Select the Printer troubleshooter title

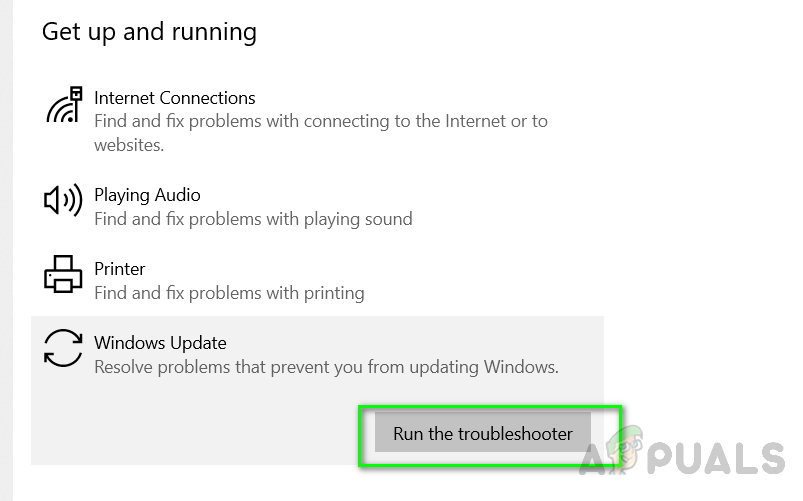[119, 269]
